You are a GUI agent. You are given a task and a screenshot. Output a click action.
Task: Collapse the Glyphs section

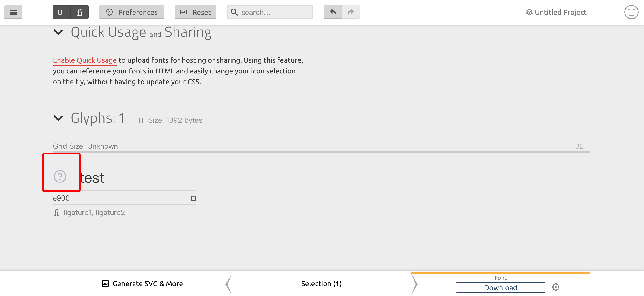pos(58,118)
